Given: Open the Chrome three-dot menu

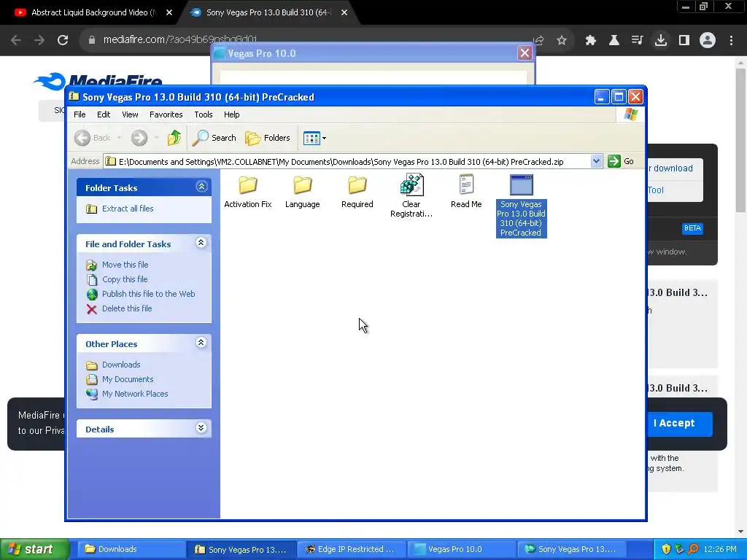Looking at the screenshot, I should point(731,41).
